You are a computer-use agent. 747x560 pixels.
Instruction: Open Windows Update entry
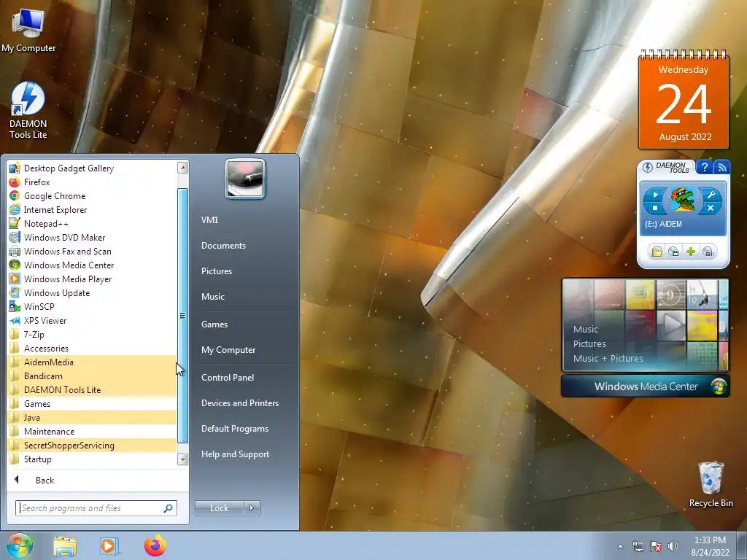coord(91,292)
